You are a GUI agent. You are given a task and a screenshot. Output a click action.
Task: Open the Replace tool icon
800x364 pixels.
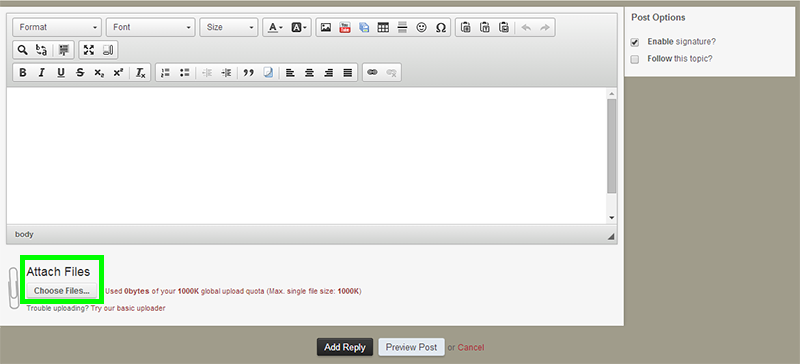coord(42,50)
